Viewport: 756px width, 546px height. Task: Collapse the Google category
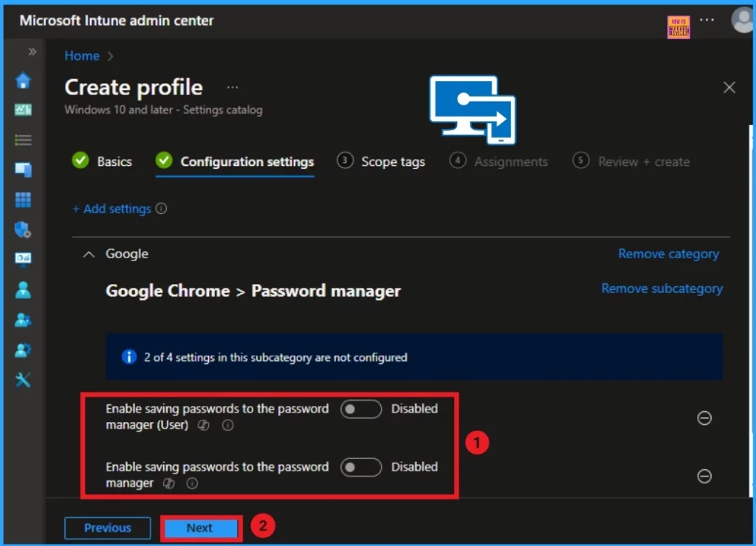[x=89, y=255]
